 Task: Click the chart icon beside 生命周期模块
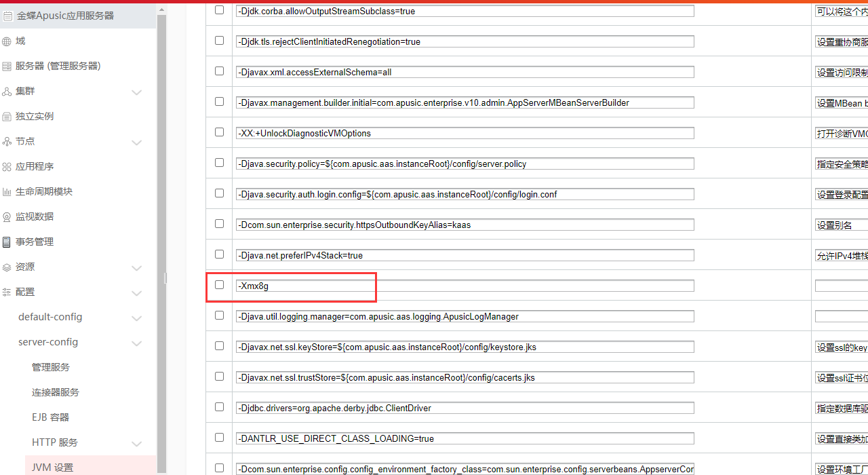(7, 192)
